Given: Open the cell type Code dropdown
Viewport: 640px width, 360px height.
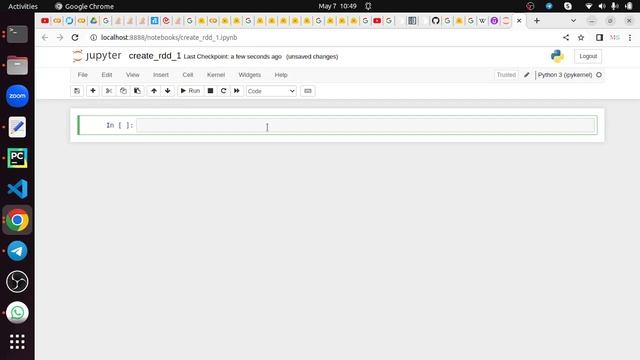Looking at the screenshot, I should click(271, 91).
